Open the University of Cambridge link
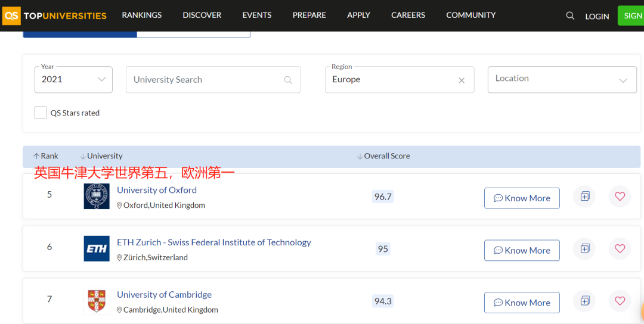 tap(165, 294)
